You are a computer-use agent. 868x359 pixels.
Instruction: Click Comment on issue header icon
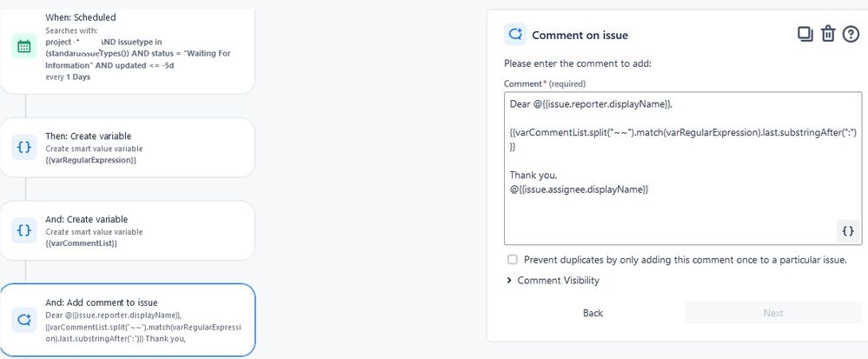pos(515,35)
